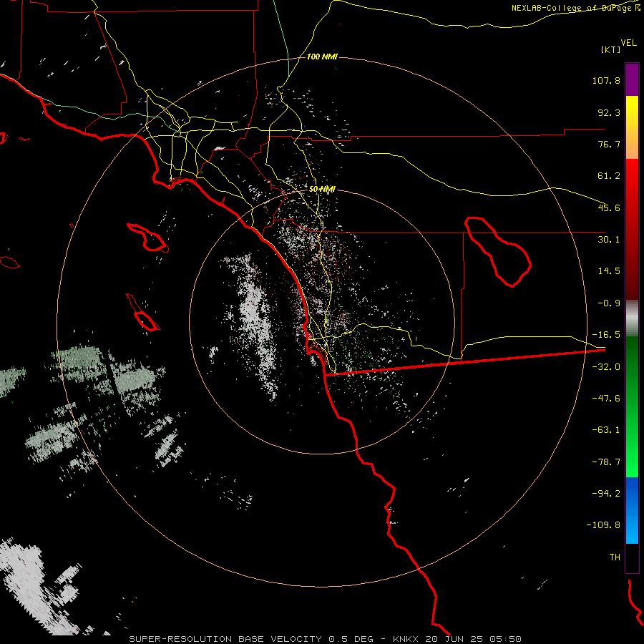The width and height of the screenshot is (644, 644).
Task: Click the 107.8 velocity scale value
Action: pyautogui.click(x=606, y=80)
